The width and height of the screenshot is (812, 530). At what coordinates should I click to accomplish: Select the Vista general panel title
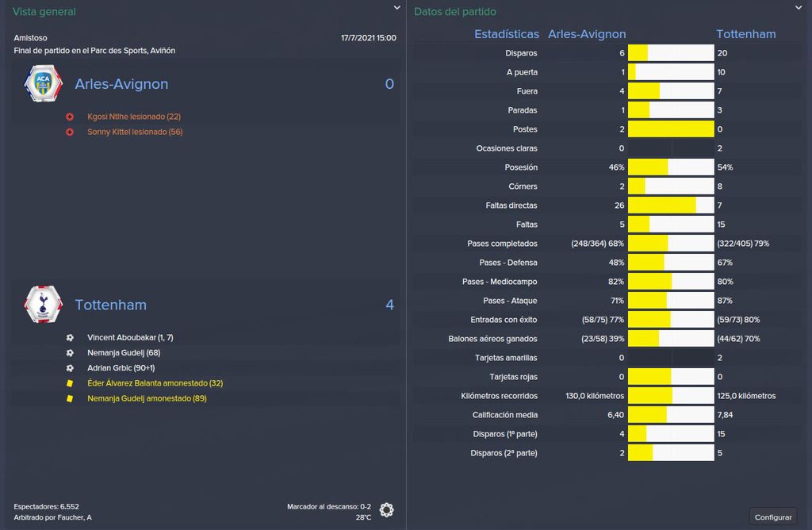point(44,11)
